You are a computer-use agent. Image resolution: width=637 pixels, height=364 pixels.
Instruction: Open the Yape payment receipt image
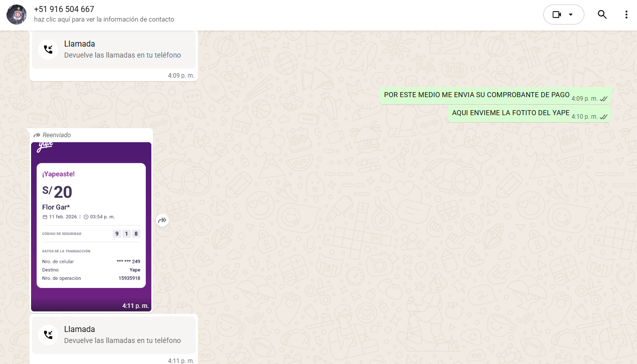coord(91,226)
